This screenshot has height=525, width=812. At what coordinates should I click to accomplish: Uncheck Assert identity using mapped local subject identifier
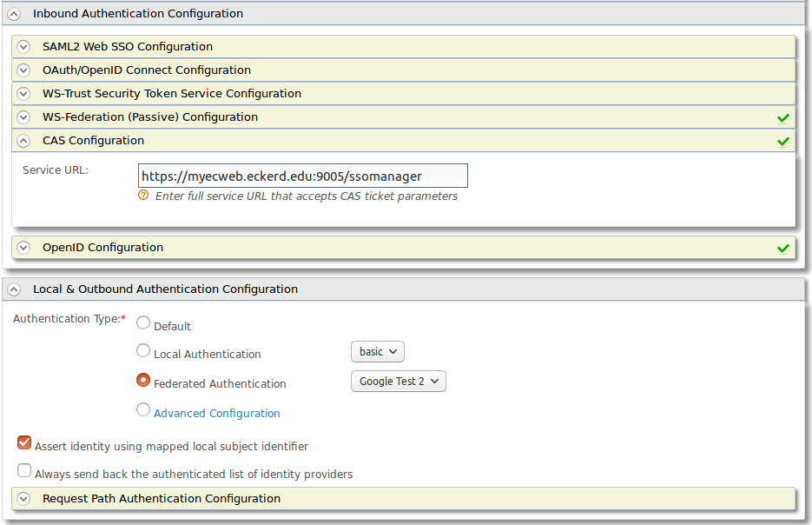point(24,442)
